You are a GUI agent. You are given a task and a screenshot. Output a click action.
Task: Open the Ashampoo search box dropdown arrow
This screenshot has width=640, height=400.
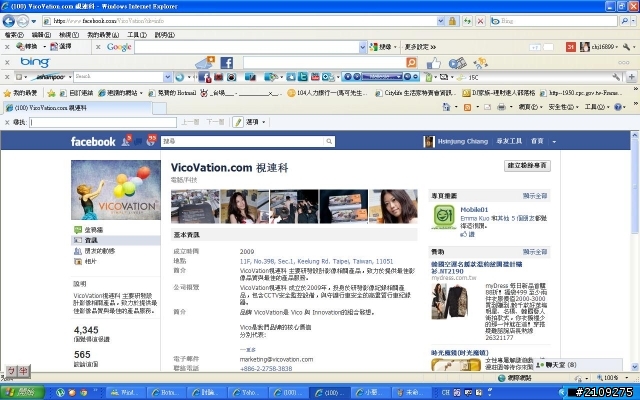coord(167,77)
